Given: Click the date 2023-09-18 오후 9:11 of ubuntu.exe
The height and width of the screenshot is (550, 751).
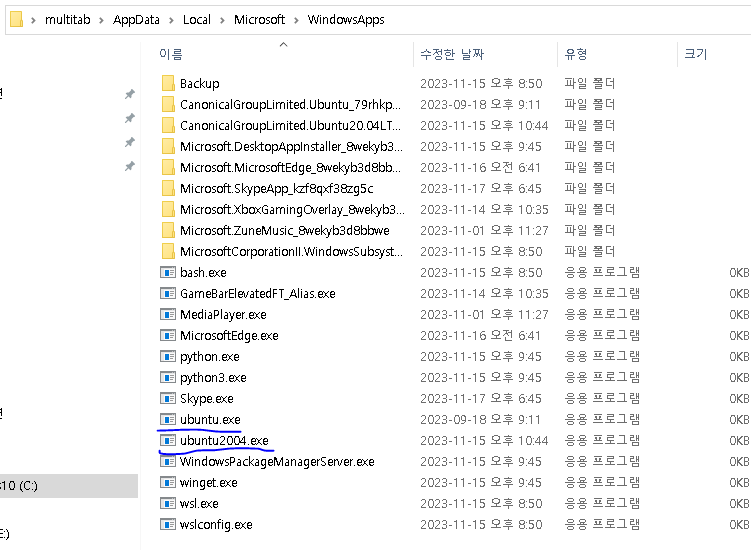Looking at the screenshot, I should tap(480, 420).
